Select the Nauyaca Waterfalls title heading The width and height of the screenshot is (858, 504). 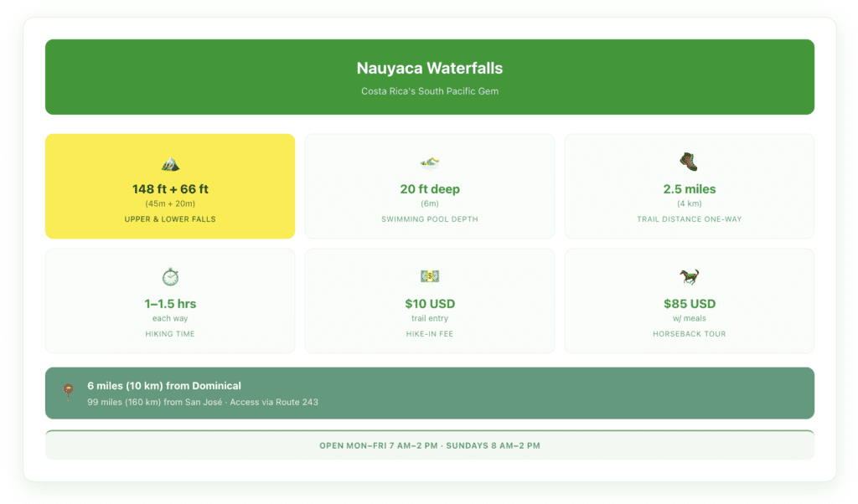(x=429, y=69)
